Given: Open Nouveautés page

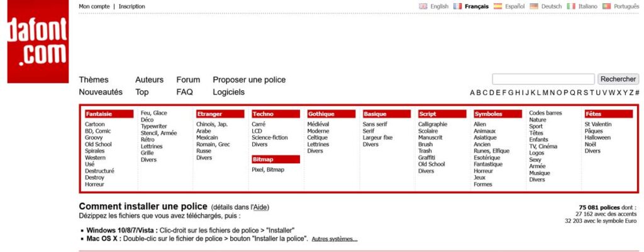Looking at the screenshot, I should click(101, 92).
